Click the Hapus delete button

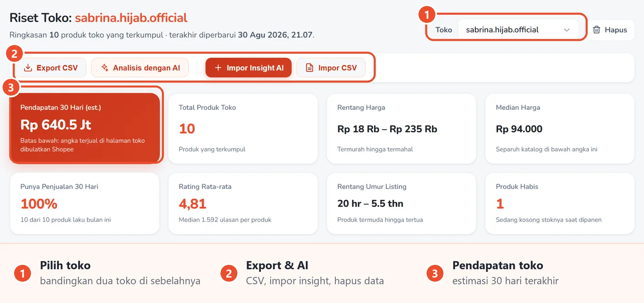point(610,29)
